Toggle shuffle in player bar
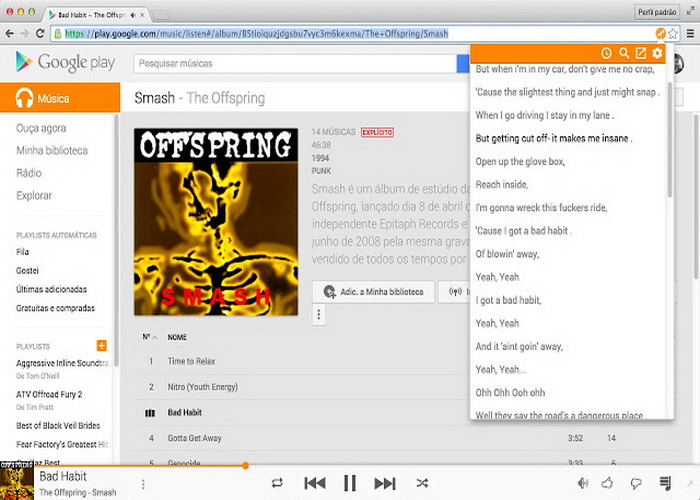Screen dimensions: 700x500 (x=422, y=483)
